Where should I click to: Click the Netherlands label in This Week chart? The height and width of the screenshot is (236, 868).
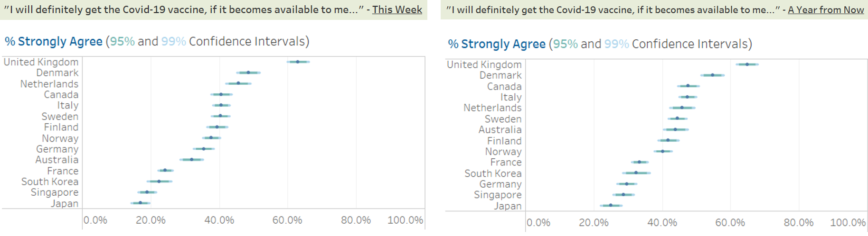(x=49, y=84)
